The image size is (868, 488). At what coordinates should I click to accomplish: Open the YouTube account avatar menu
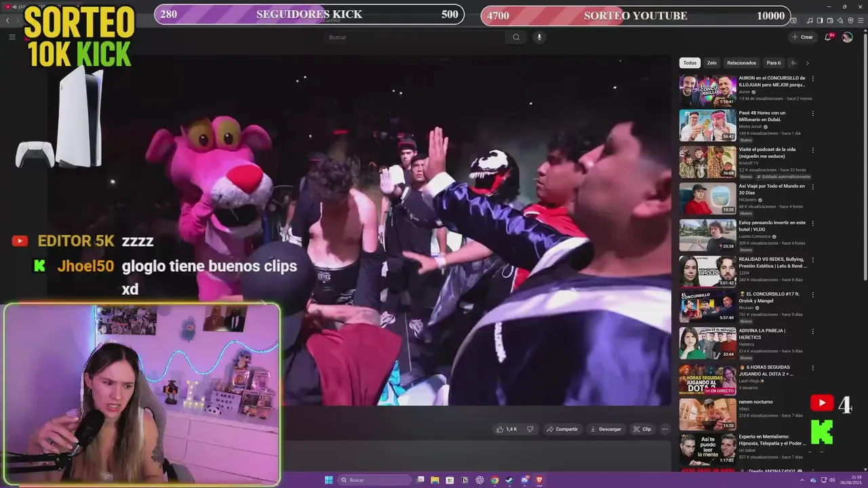[847, 37]
